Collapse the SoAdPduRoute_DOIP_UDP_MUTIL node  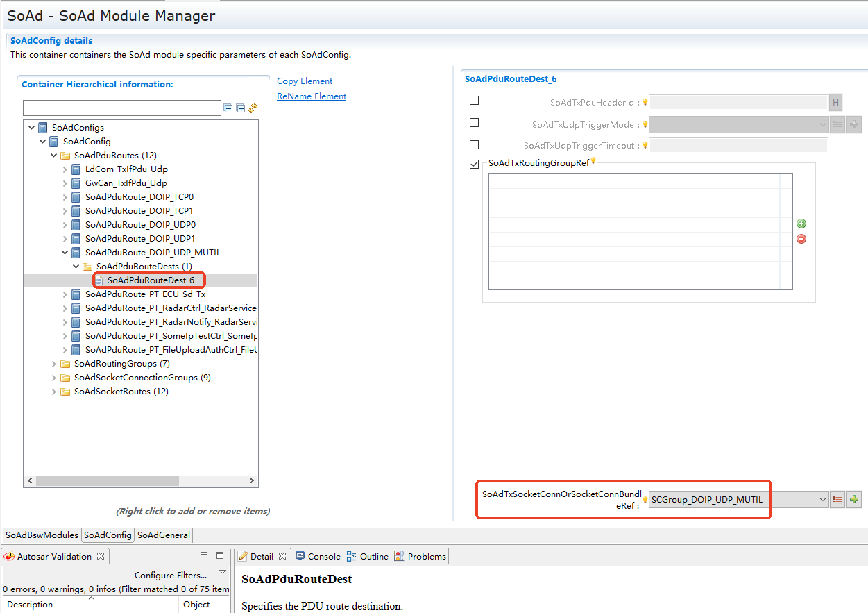click(x=65, y=253)
